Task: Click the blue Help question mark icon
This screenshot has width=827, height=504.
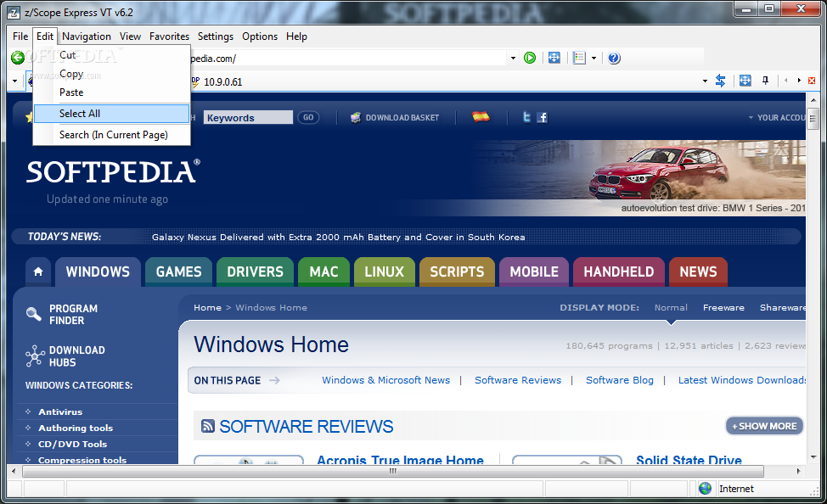Action: [x=614, y=58]
